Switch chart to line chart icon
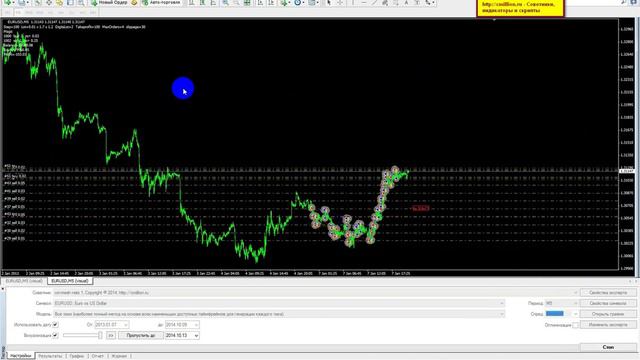This screenshot has width=640, height=360. coord(213,2)
